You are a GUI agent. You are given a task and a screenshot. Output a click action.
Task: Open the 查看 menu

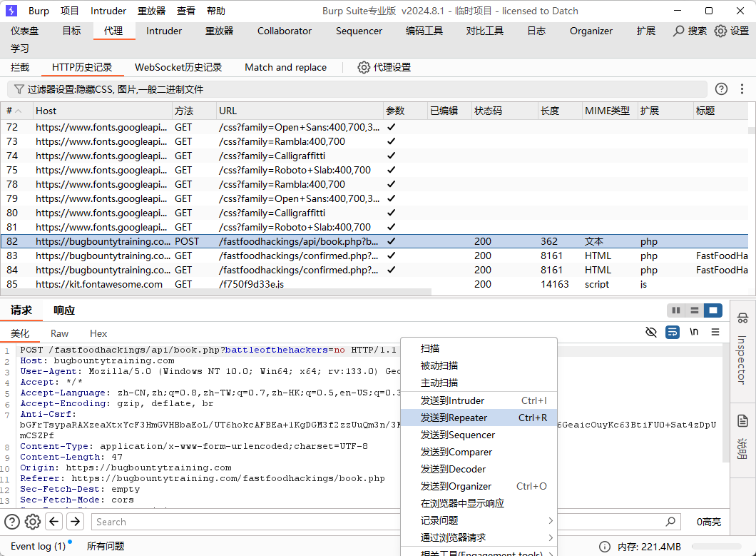tap(186, 11)
